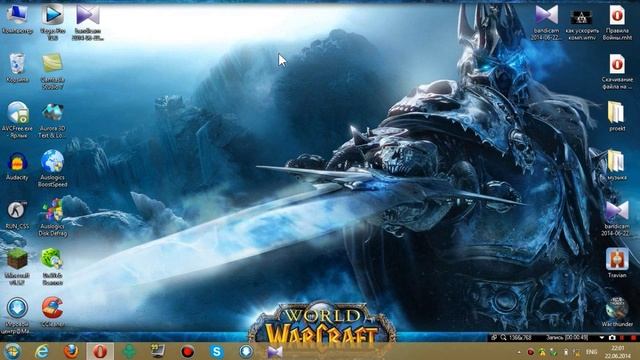Launch the Auslogics BoostSpeed shortcut
Viewport: 640px width, 360px height.
(53, 168)
